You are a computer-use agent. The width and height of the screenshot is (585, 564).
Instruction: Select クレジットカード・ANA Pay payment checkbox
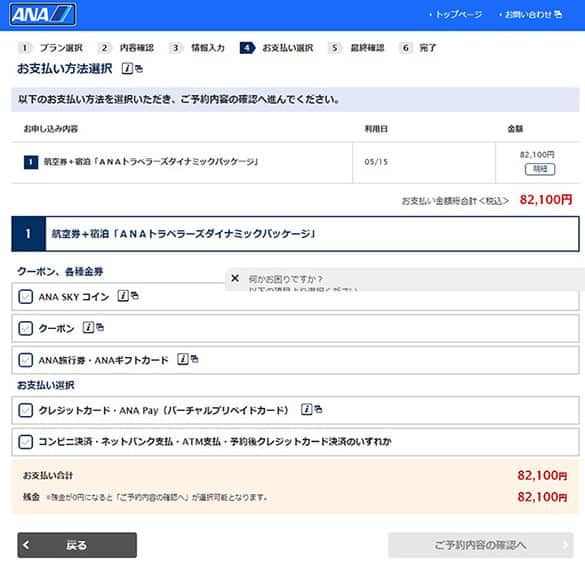point(25,410)
